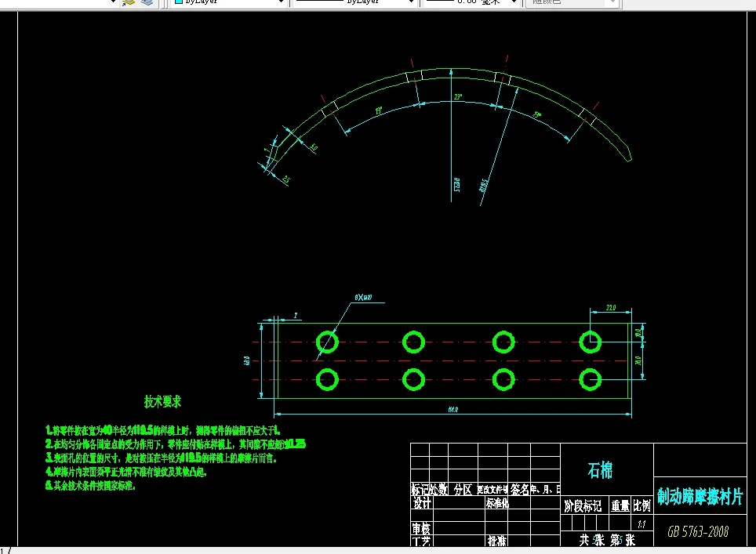This screenshot has height=554, width=756.
Task: Select the 审核 label in title block
Action: click(421, 528)
